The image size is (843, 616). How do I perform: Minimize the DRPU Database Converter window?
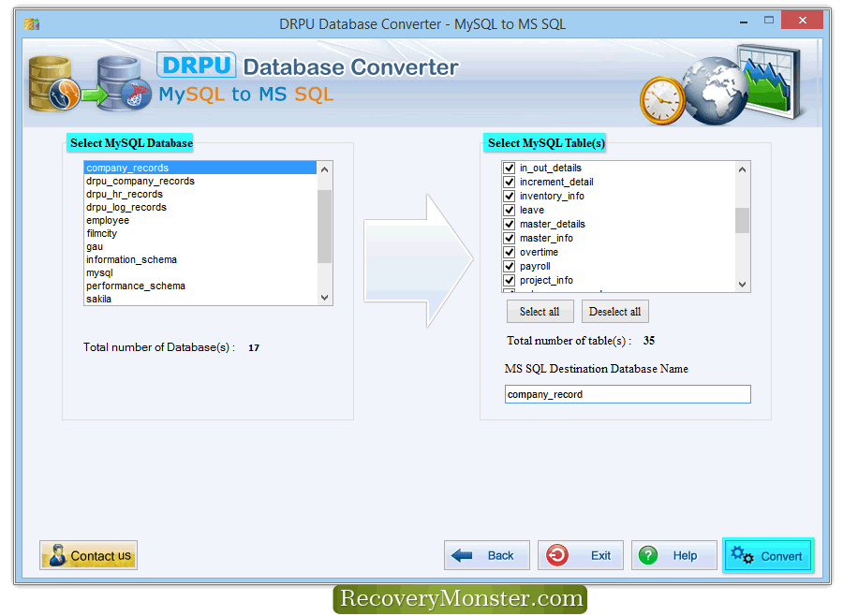[744, 22]
